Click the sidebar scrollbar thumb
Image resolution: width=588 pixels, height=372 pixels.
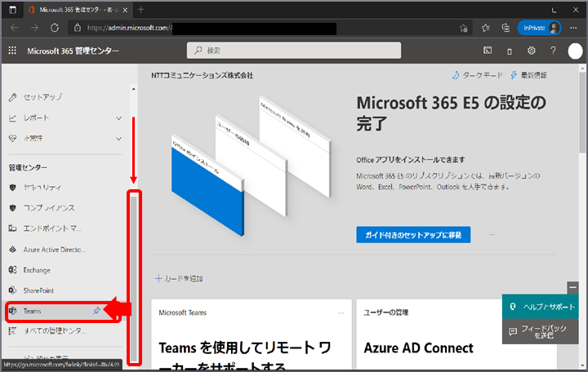(x=134, y=278)
